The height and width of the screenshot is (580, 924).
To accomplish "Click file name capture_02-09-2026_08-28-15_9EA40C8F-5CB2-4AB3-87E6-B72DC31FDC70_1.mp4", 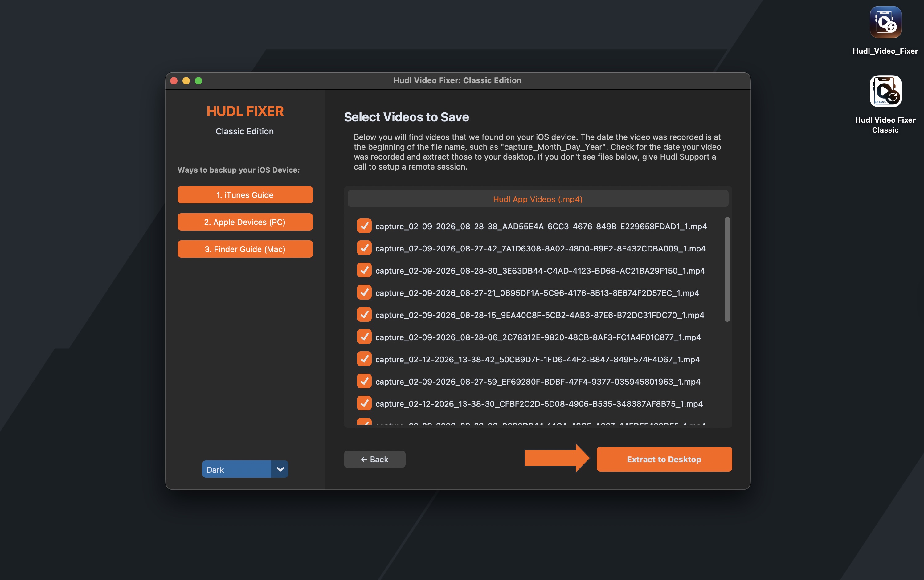I will 540,315.
